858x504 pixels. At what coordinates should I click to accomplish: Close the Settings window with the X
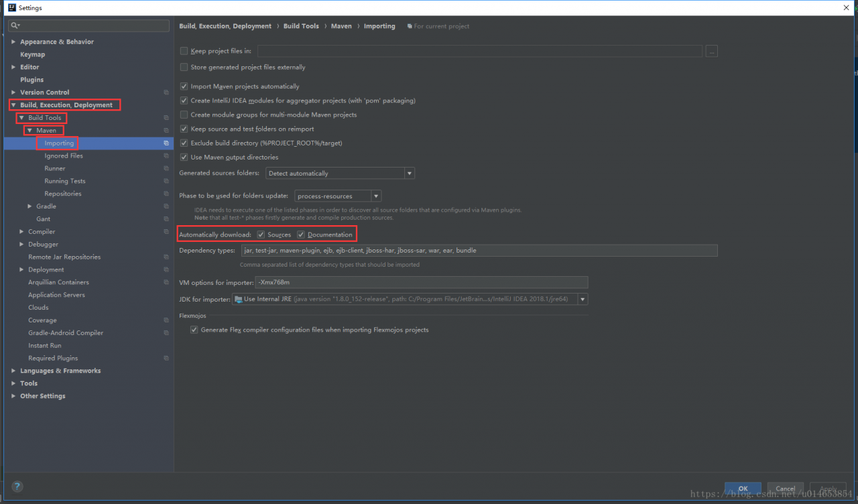pyautogui.click(x=847, y=8)
